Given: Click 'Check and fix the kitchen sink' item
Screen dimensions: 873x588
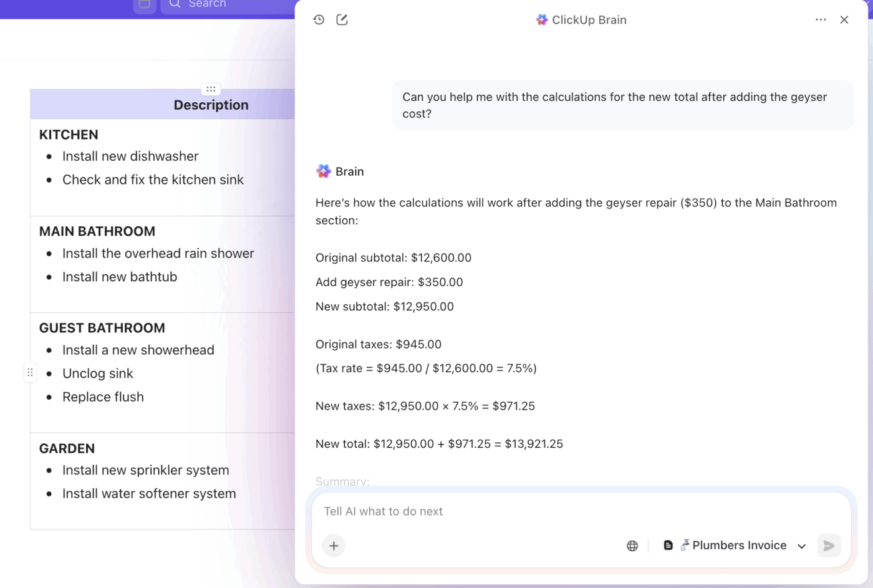Looking at the screenshot, I should [153, 180].
